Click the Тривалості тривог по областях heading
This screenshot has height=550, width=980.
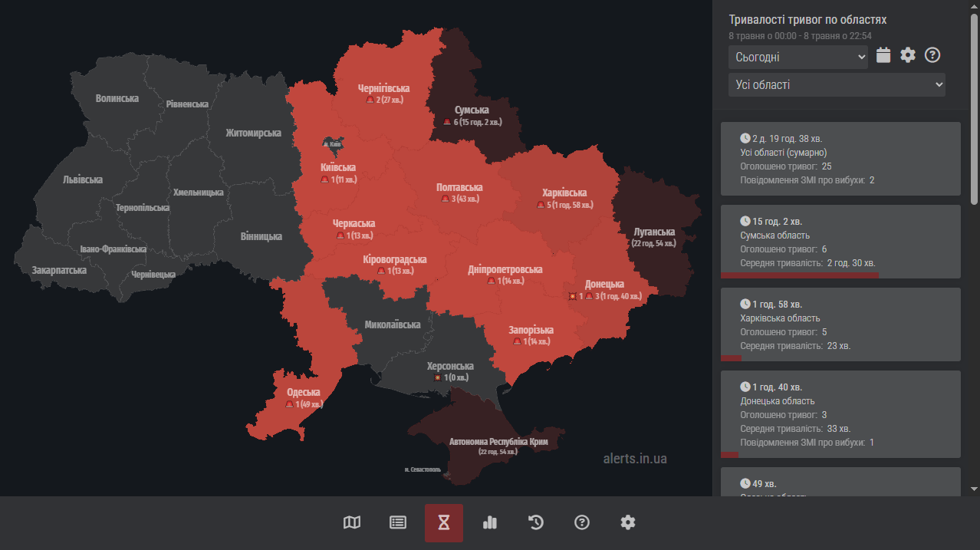coord(807,20)
